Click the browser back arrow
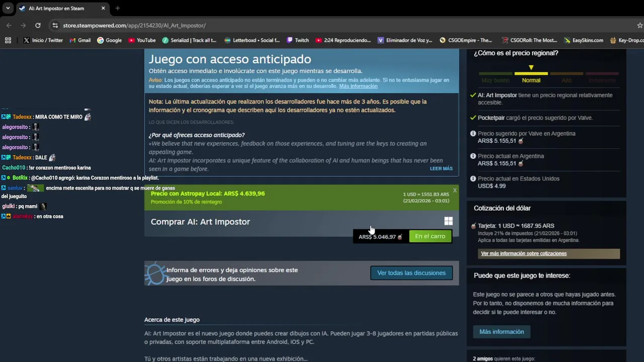The width and height of the screenshot is (644, 362). [x=9, y=25]
